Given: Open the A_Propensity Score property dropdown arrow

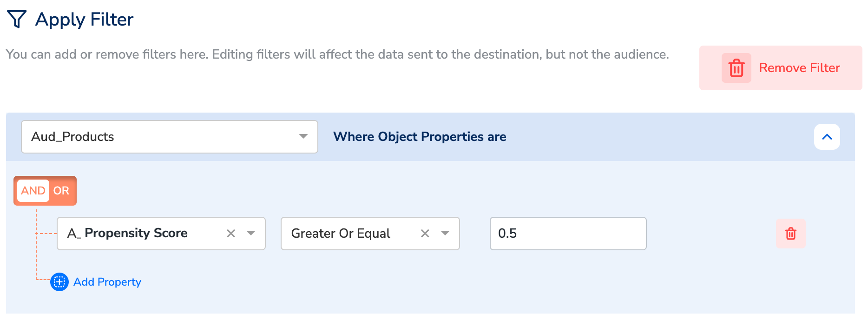Looking at the screenshot, I should pos(251,234).
